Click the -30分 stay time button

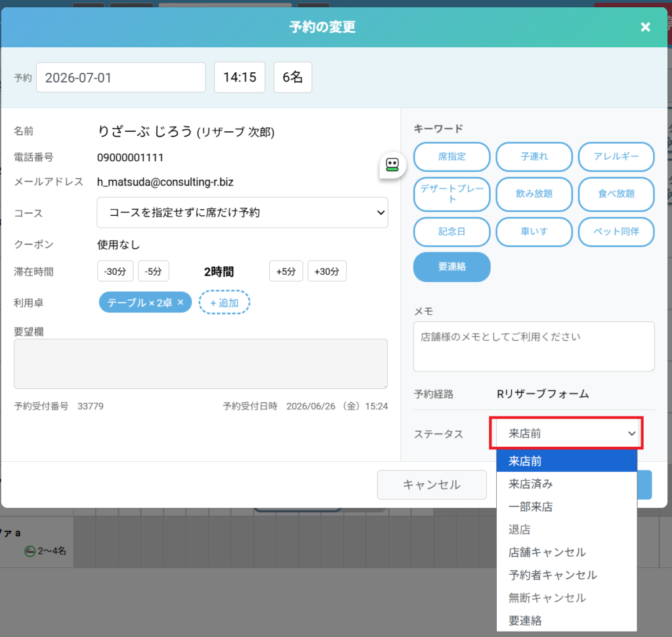point(115,271)
